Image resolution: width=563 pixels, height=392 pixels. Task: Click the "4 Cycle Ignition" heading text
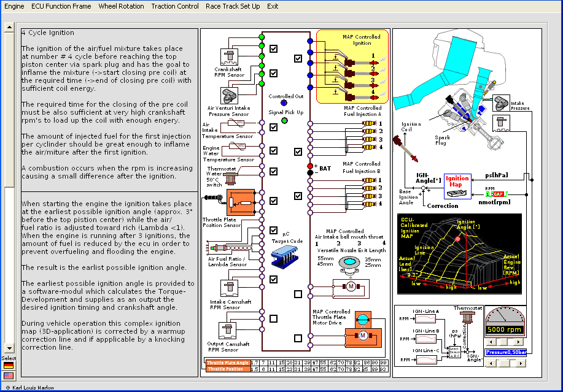point(48,33)
